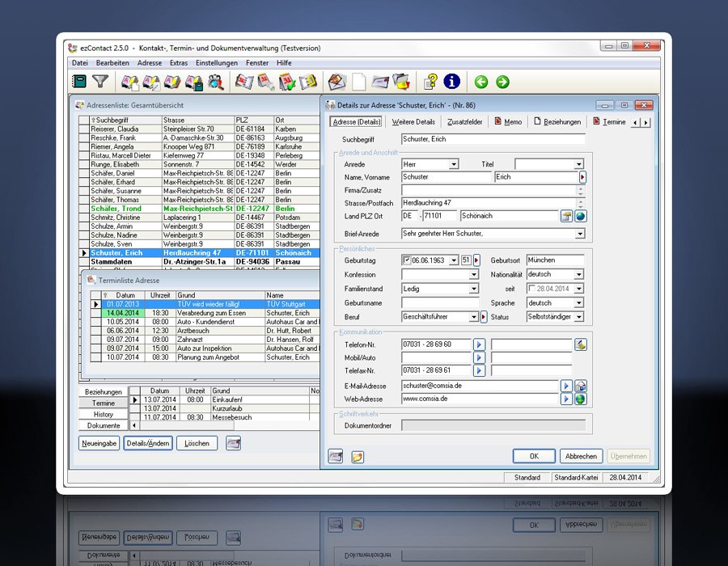This screenshot has width=728, height=566.
Task: Expand the Familienstand dropdown
Action: click(x=474, y=289)
